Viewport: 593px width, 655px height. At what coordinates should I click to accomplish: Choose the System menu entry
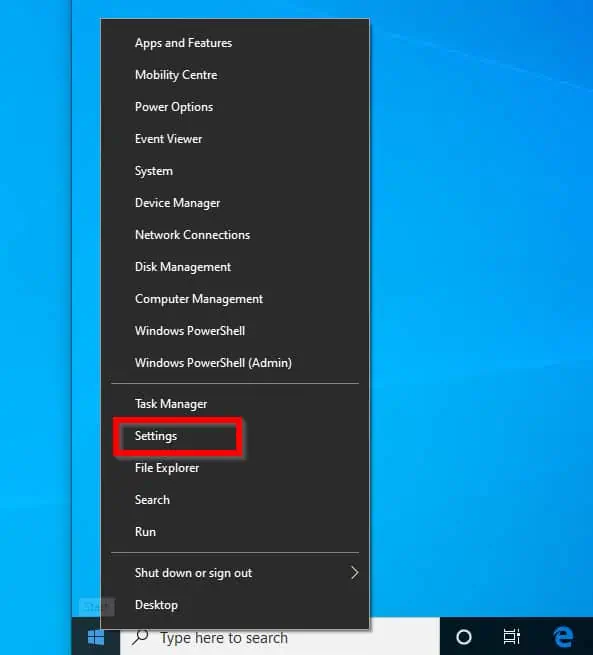tap(235, 171)
